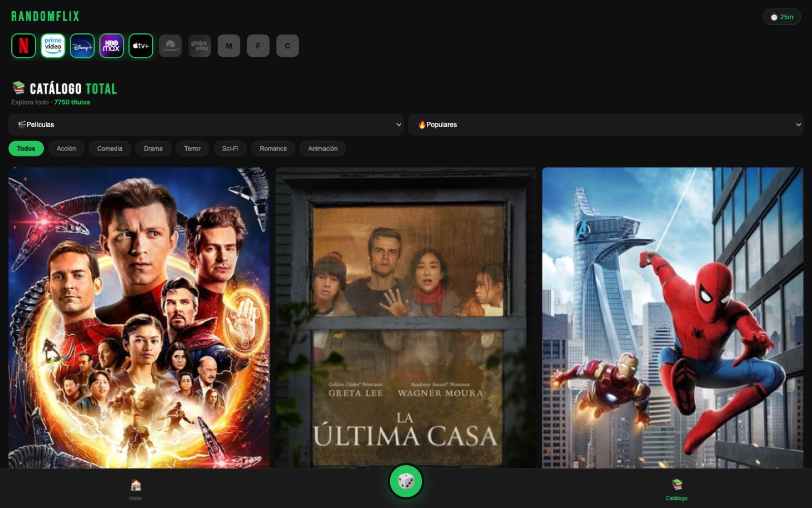Toggle the HBO Max service filter

tap(112, 46)
